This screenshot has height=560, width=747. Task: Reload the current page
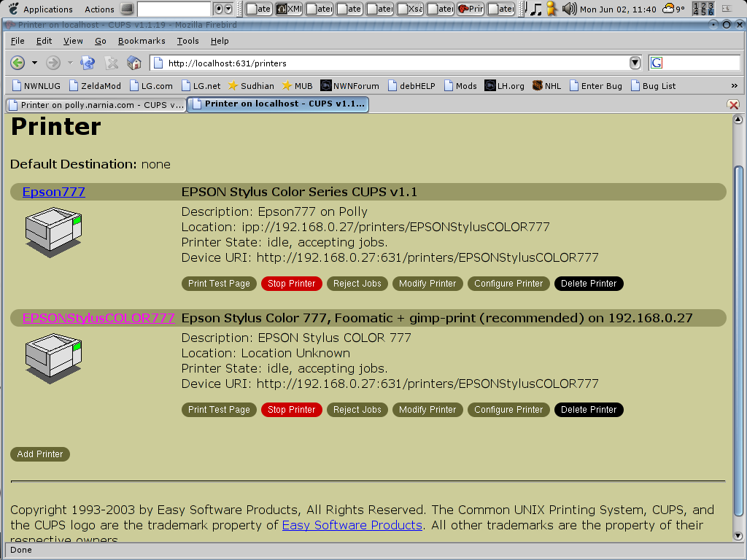[88, 63]
